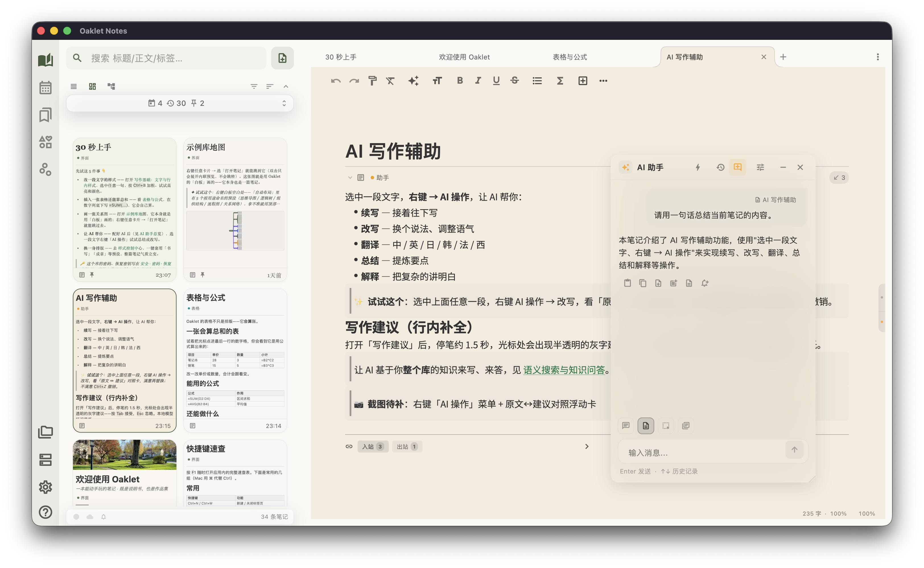Viewport: 924px width, 568px height.
Task: Open the text size tool
Action: tap(437, 81)
